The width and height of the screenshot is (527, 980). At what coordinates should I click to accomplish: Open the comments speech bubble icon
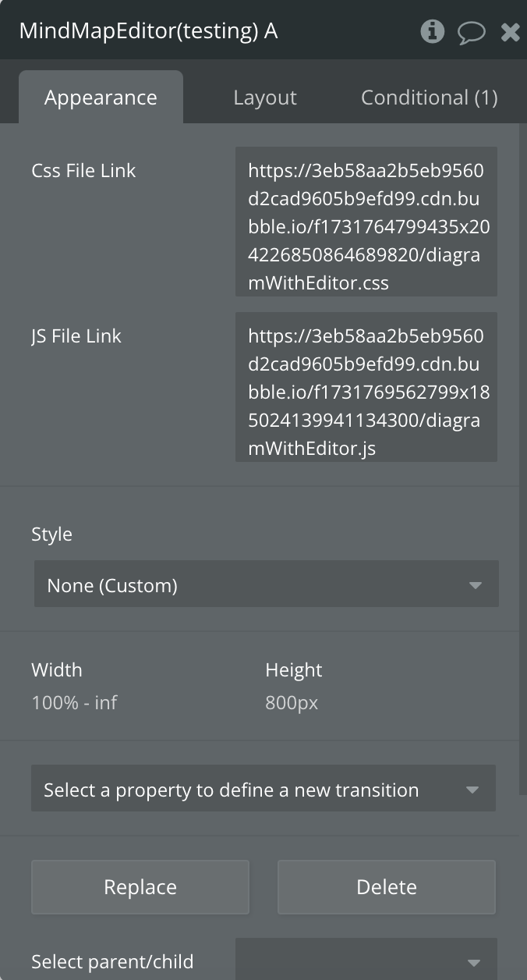tap(471, 32)
